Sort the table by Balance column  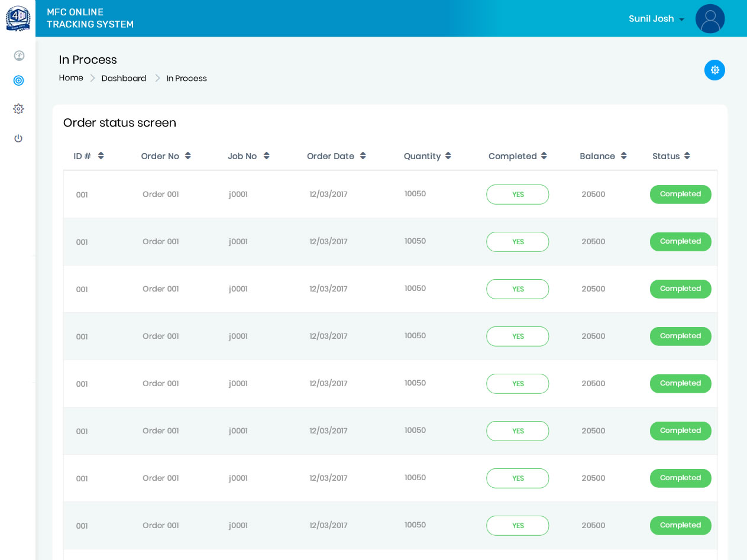[x=603, y=156]
